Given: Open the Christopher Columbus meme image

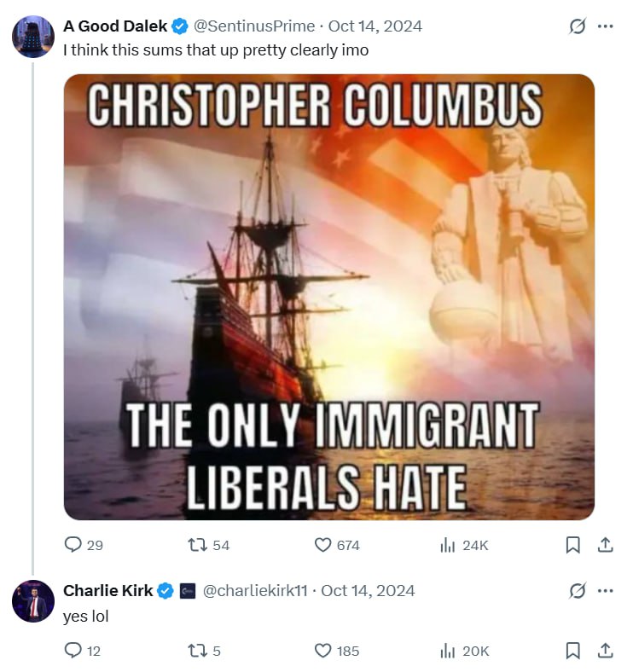Looking at the screenshot, I should [x=329, y=297].
